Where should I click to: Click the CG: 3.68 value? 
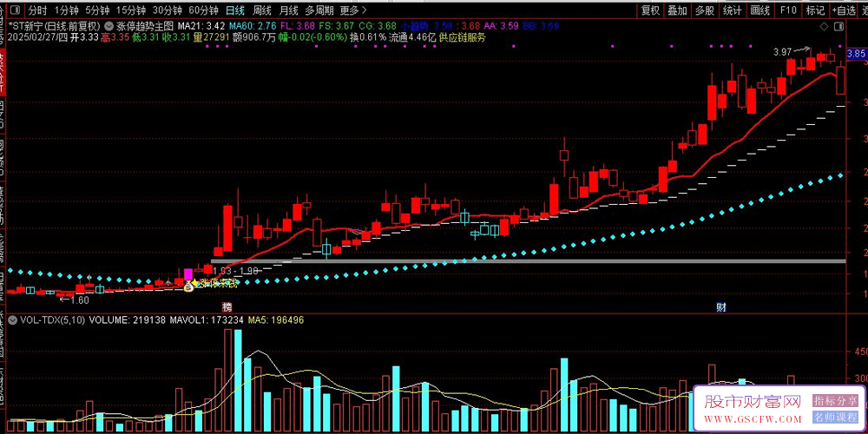pyautogui.click(x=377, y=25)
